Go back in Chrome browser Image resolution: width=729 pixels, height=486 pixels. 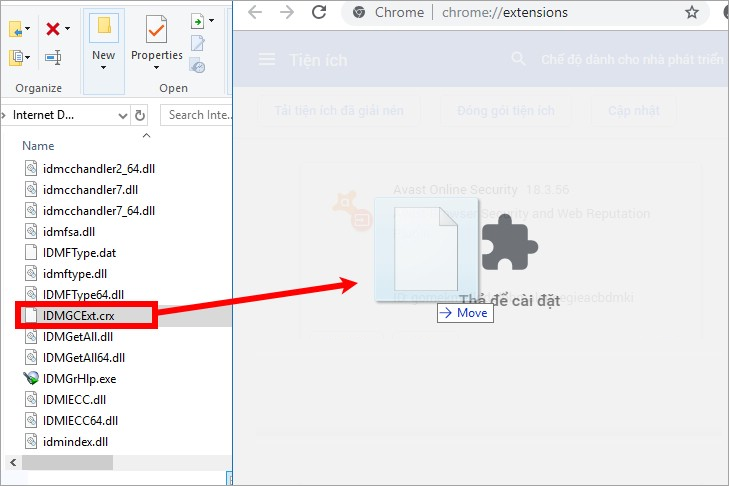coord(256,13)
